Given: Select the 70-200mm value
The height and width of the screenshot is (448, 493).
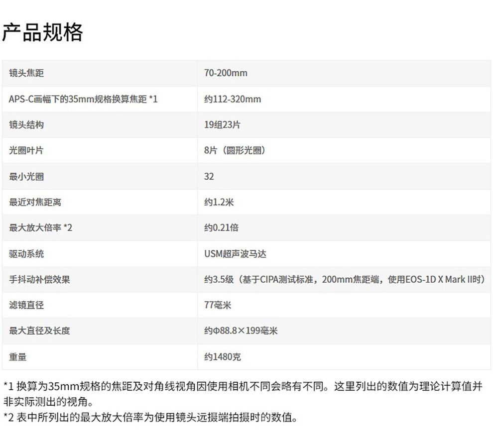Looking at the screenshot, I should [x=226, y=73].
